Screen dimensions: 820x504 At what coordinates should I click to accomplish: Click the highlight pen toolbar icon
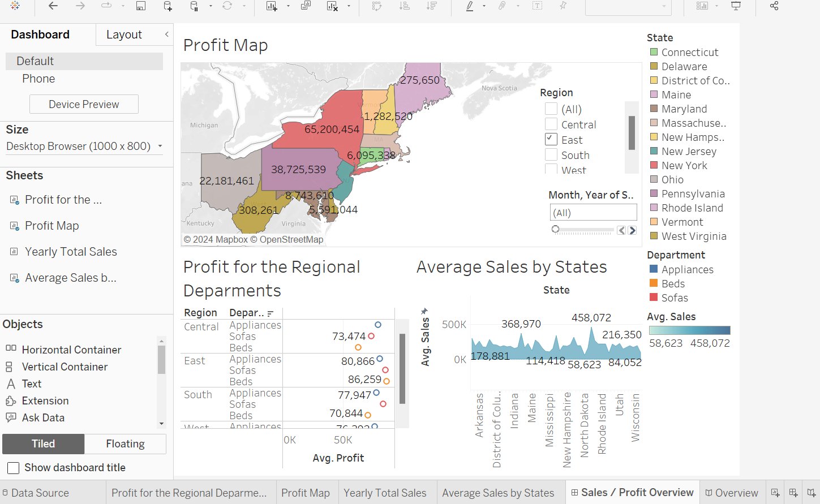tap(470, 6)
